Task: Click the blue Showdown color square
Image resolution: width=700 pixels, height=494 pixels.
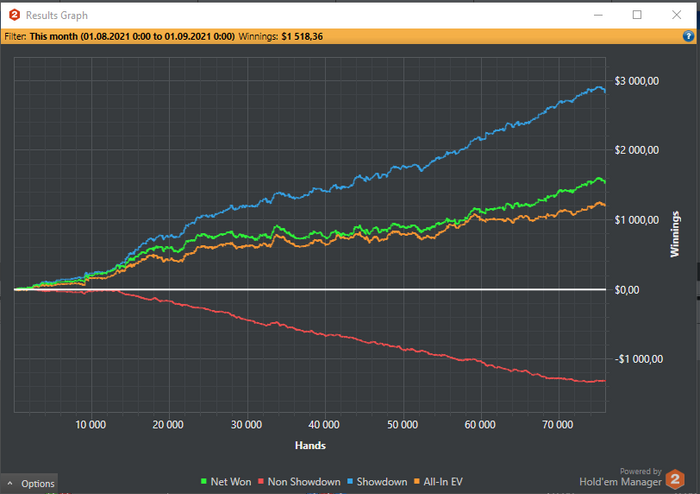Action: (x=350, y=482)
